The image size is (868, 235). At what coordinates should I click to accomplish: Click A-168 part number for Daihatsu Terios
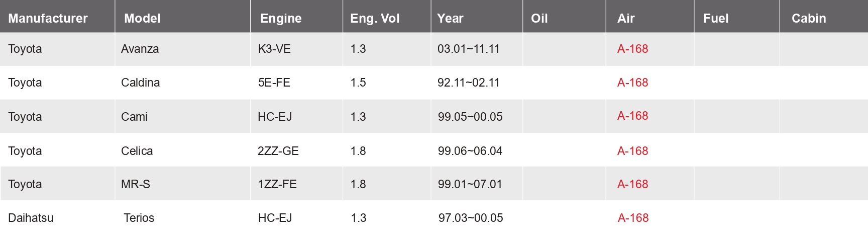[x=633, y=218]
